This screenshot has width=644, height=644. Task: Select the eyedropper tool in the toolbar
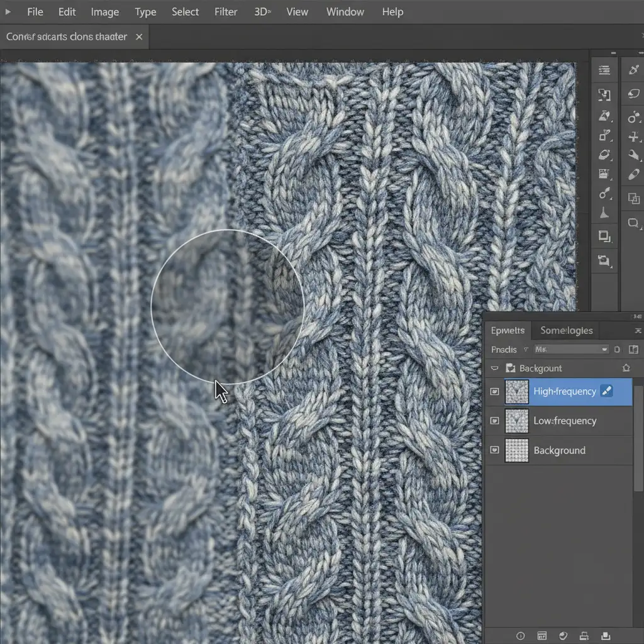click(x=633, y=70)
